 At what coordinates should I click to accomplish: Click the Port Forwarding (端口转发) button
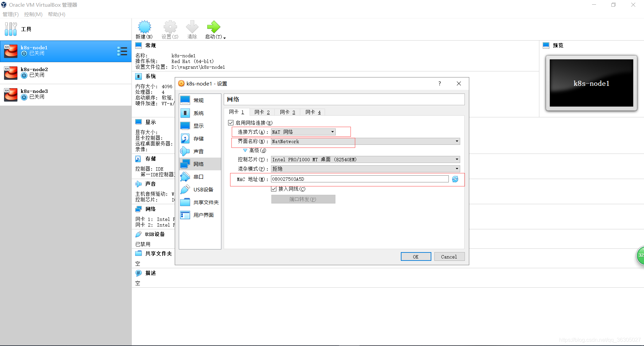pos(303,199)
